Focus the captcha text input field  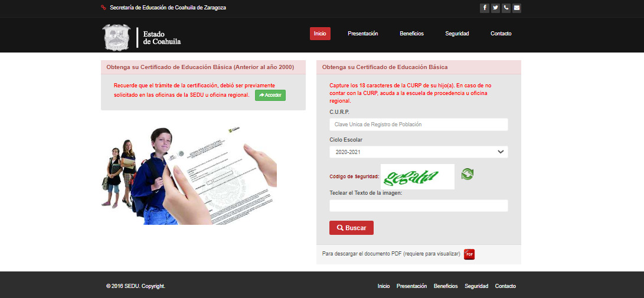[419, 205]
